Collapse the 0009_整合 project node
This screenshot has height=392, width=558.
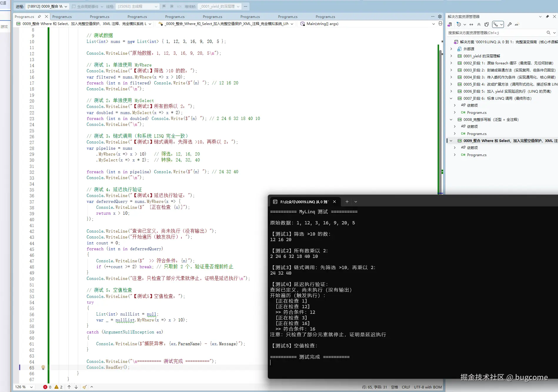(451, 141)
